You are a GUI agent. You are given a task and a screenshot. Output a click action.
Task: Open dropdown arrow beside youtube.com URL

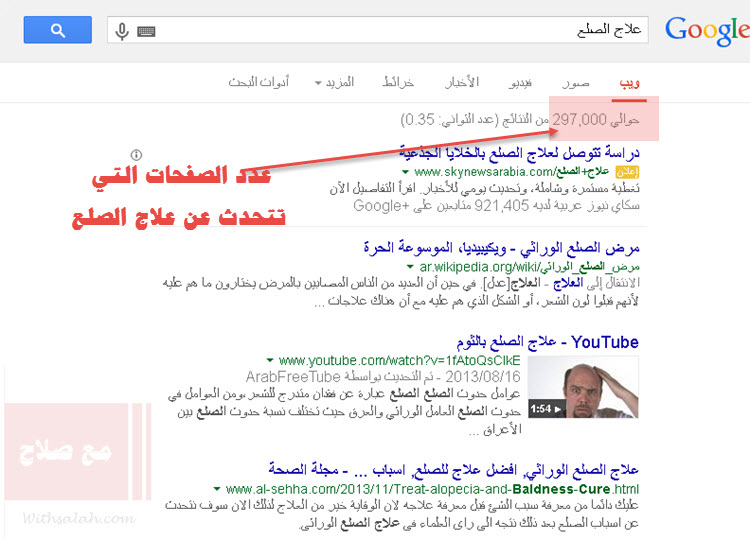[270, 360]
